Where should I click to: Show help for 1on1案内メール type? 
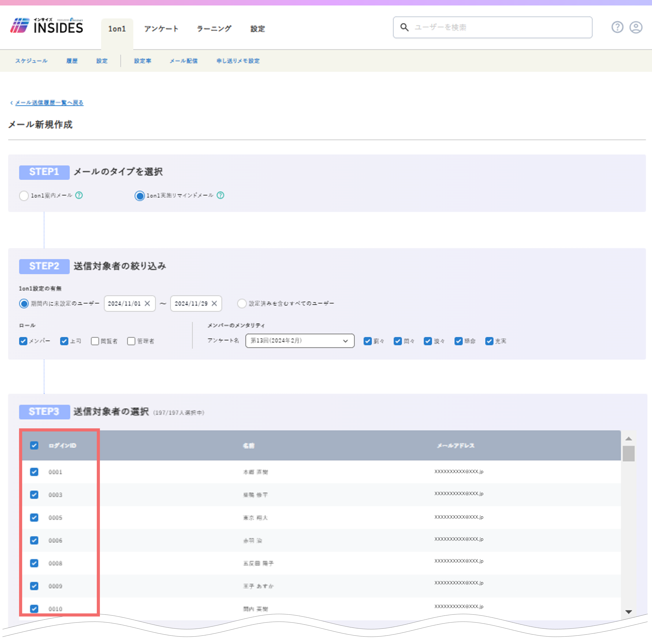pyautogui.click(x=79, y=195)
